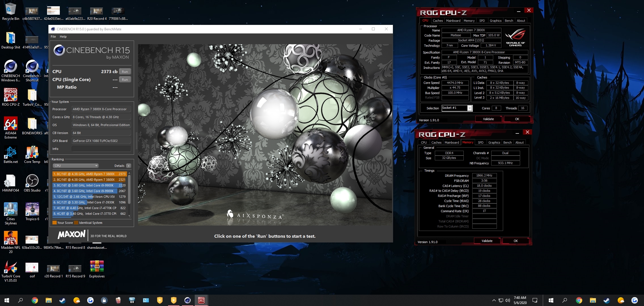Click the orange Your Score legend swatch
Viewport: 644px width, 306px height.
click(x=54, y=223)
